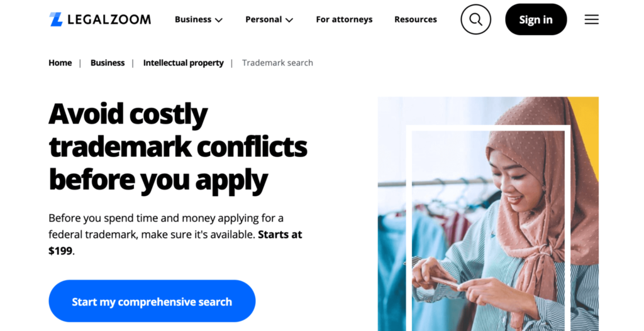Open Intellectual property breadcrumb link

coord(184,63)
